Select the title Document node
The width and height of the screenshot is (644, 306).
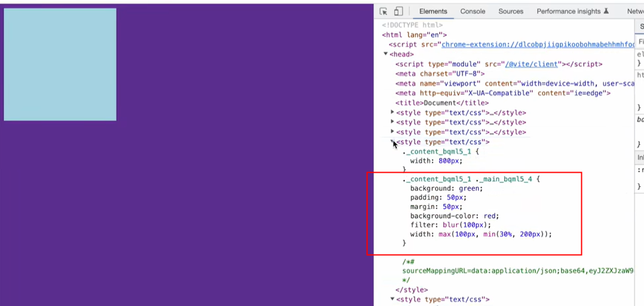[x=438, y=103]
